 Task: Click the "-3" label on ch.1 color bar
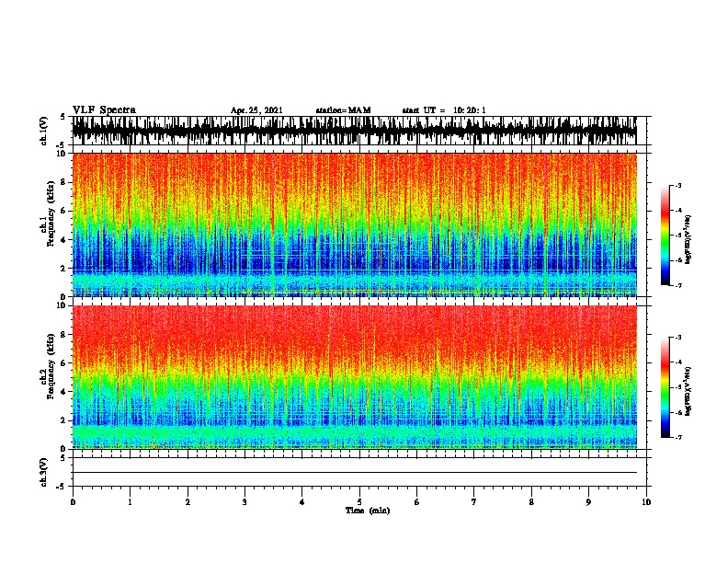click(678, 185)
